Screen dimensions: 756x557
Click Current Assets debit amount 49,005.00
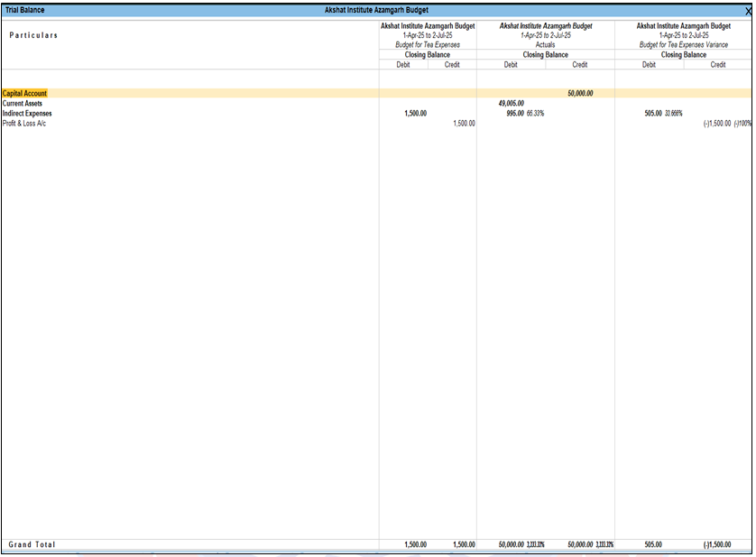511,104
